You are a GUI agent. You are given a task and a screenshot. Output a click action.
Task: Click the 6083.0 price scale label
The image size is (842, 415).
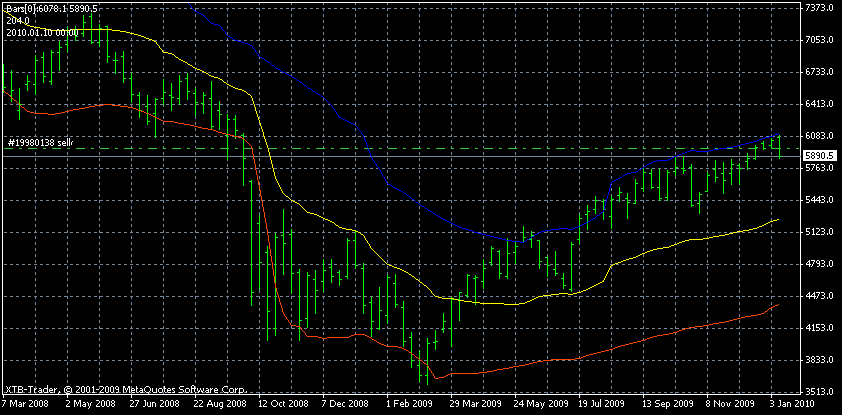[820, 136]
